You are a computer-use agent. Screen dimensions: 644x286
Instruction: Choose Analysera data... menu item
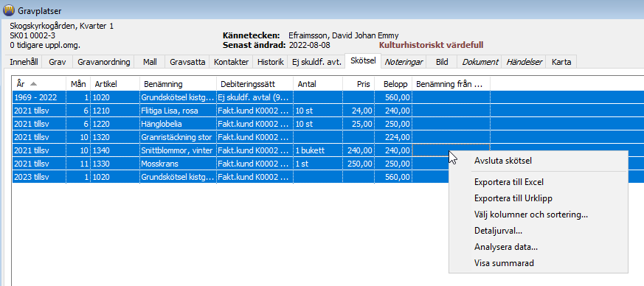538,248
